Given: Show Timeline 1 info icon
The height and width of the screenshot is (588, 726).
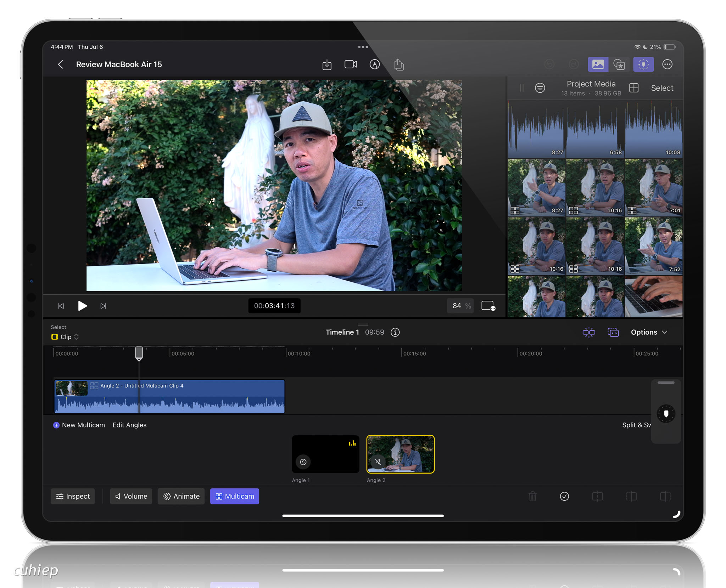Looking at the screenshot, I should [x=395, y=332].
